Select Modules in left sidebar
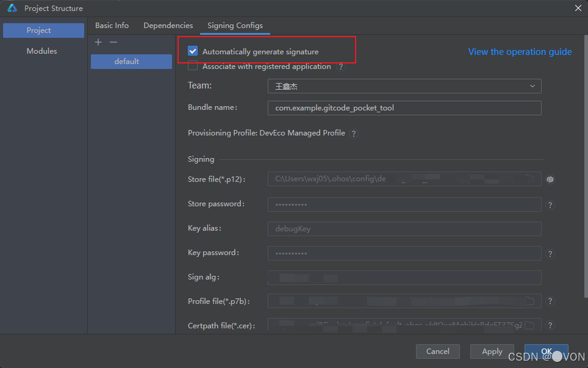The height and width of the screenshot is (368, 588). click(41, 51)
